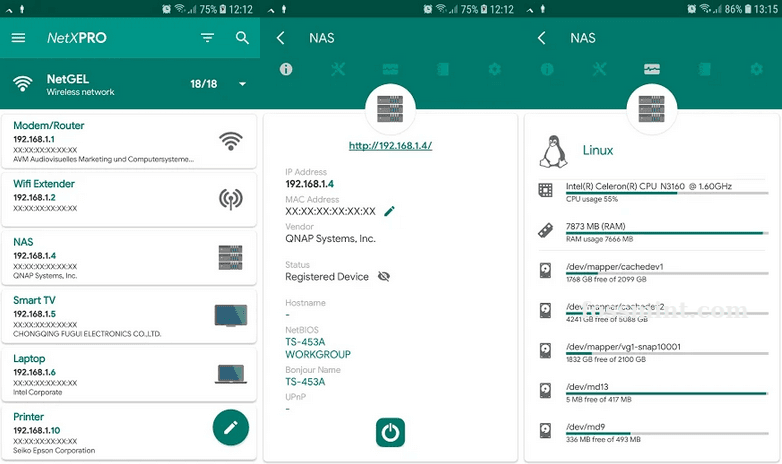Tap the NAS device avatar in middle screen
The image size is (782, 464).
[x=391, y=109]
